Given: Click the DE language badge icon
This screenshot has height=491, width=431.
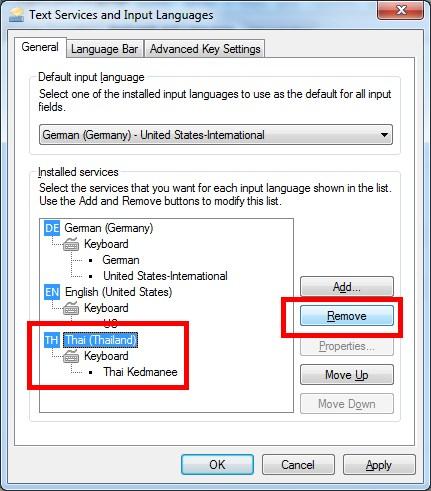Looking at the screenshot, I should pyautogui.click(x=52, y=228).
